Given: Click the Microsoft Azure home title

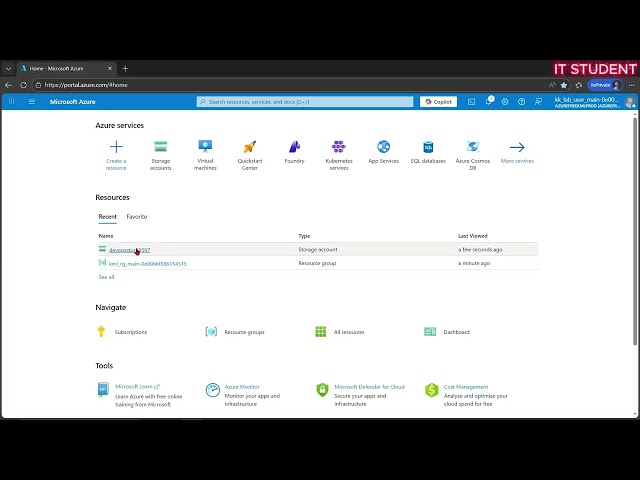Looking at the screenshot, I should coord(72,102).
